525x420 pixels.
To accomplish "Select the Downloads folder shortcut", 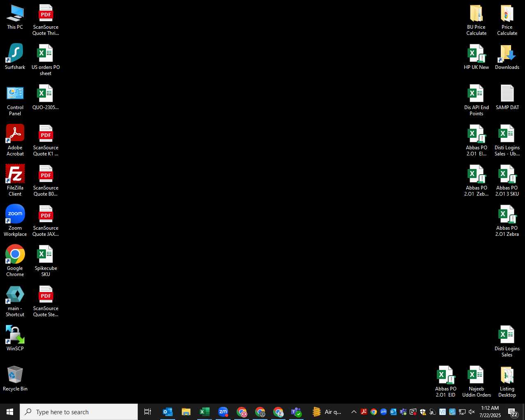I will point(507,57).
